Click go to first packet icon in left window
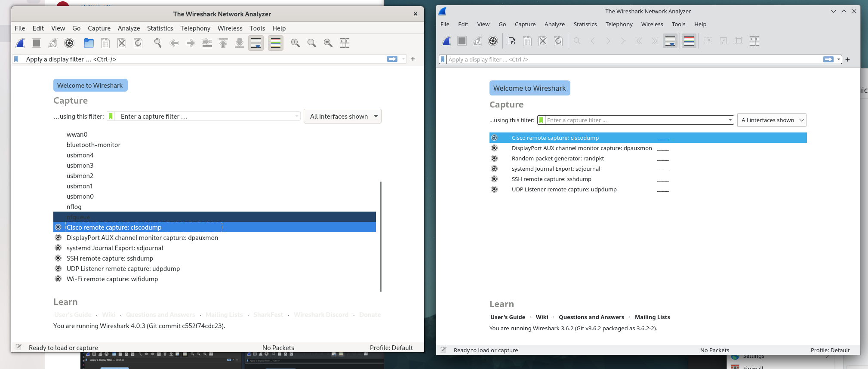 coord(223,43)
